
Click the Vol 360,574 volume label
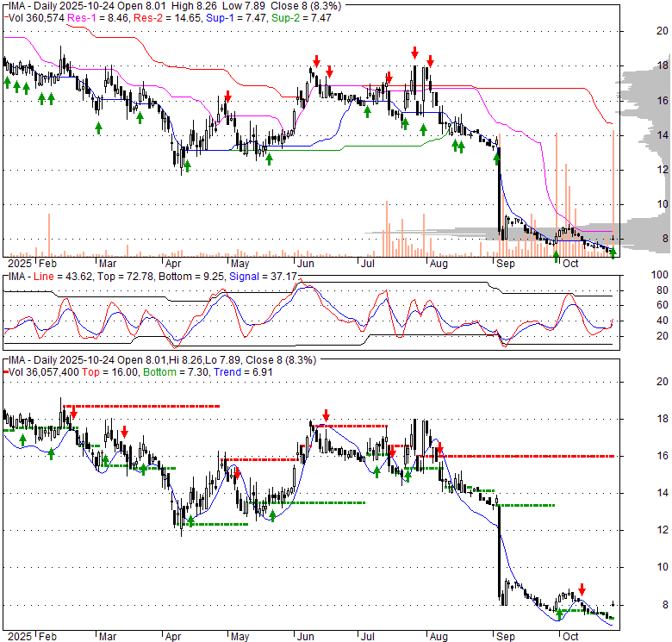pyautogui.click(x=33, y=16)
